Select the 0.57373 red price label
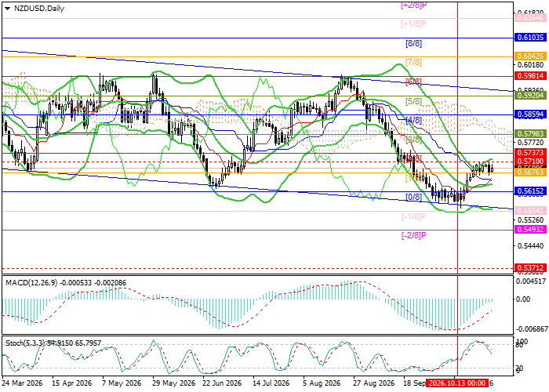Image resolution: width=549 pixels, height=392 pixels. tap(530, 152)
